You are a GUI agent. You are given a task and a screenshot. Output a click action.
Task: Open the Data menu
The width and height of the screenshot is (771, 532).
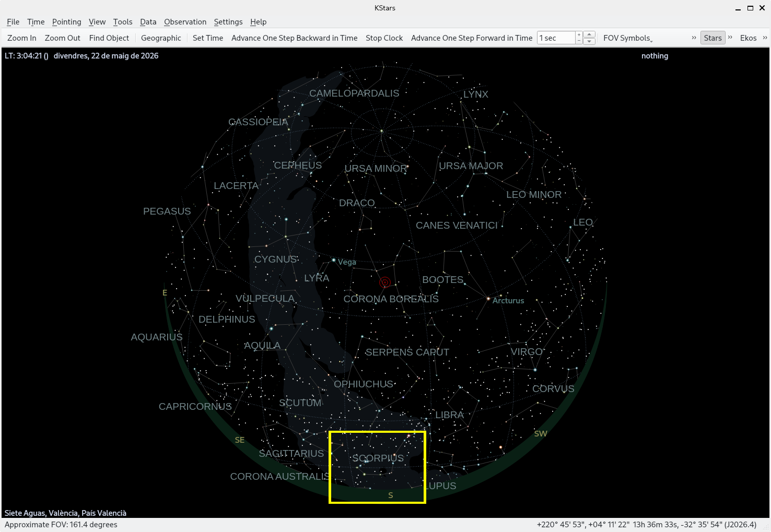[148, 22]
